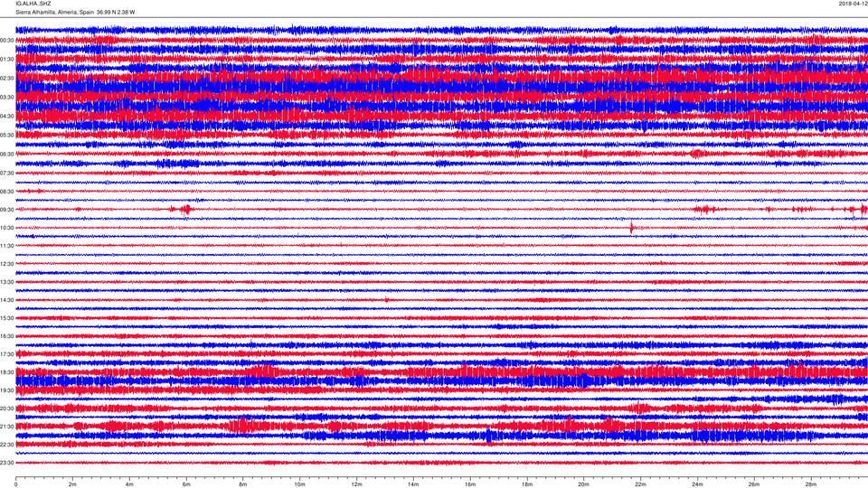The image size is (868, 488).
Task: Click the 20m axis tick label
Action: click(x=583, y=484)
